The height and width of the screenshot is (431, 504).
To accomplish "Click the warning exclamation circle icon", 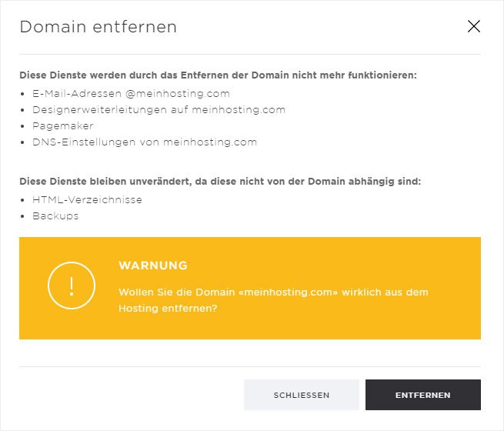I will point(72,286).
